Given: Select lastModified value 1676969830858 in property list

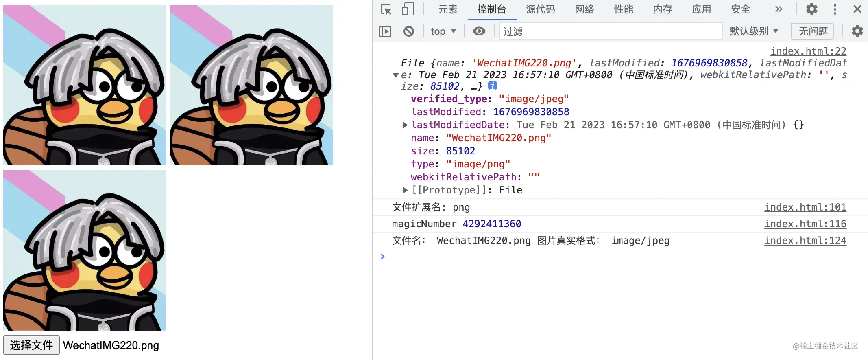Looking at the screenshot, I should tap(531, 112).
